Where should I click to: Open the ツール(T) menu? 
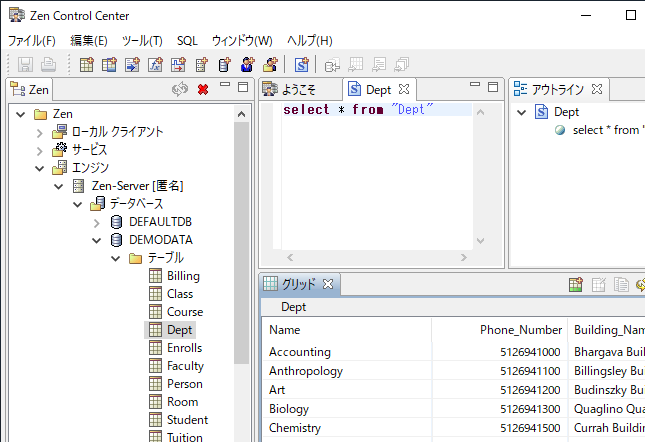pos(142,41)
